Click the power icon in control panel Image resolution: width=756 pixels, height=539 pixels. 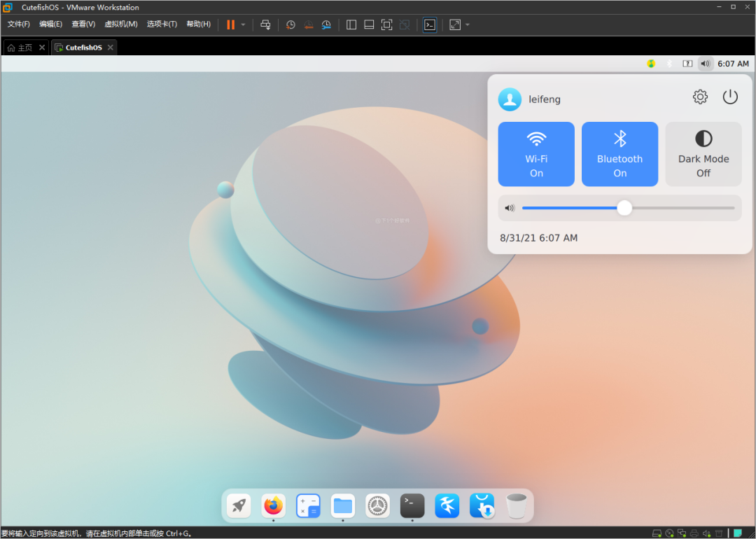click(730, 97)
